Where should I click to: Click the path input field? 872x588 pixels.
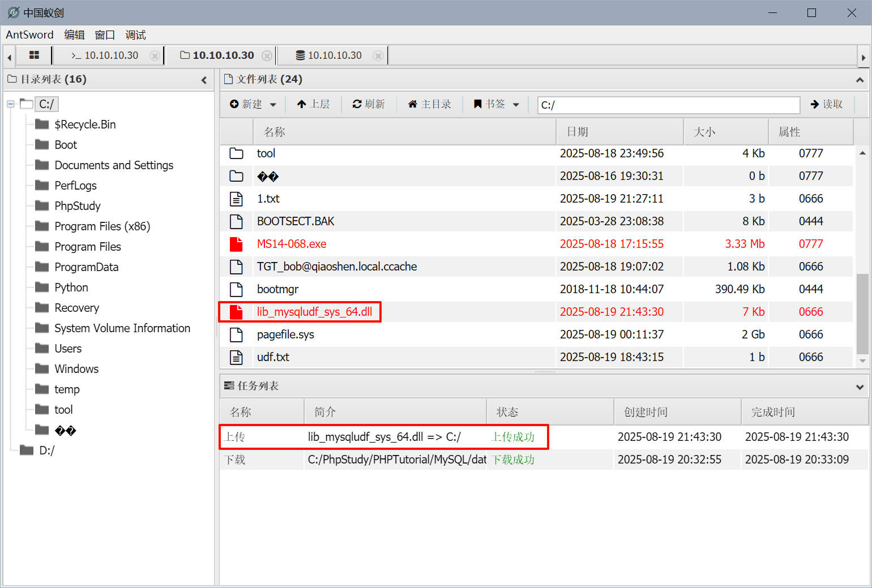(668, 105)
